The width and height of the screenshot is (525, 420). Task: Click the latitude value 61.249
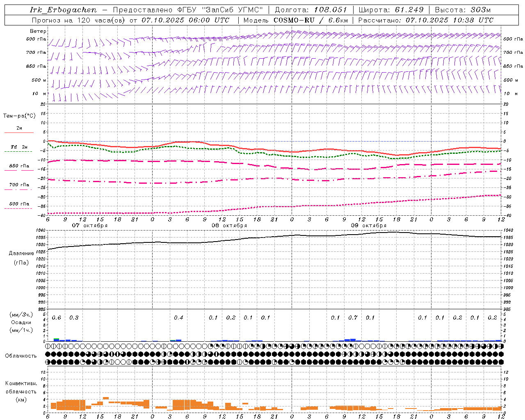(409, 10)
